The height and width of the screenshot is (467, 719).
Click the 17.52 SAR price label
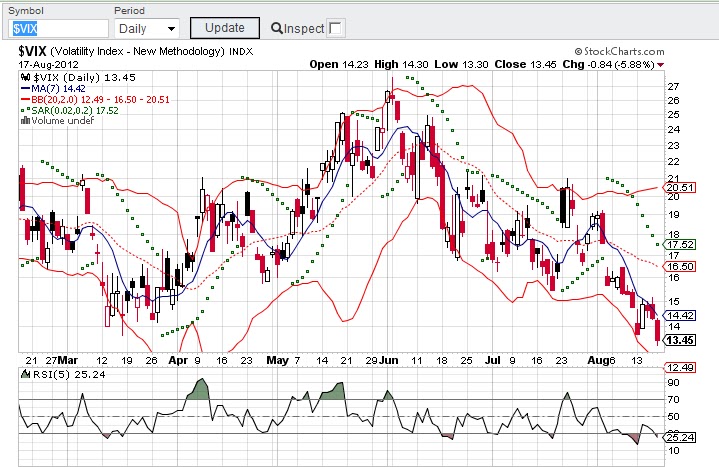[680, 245]
